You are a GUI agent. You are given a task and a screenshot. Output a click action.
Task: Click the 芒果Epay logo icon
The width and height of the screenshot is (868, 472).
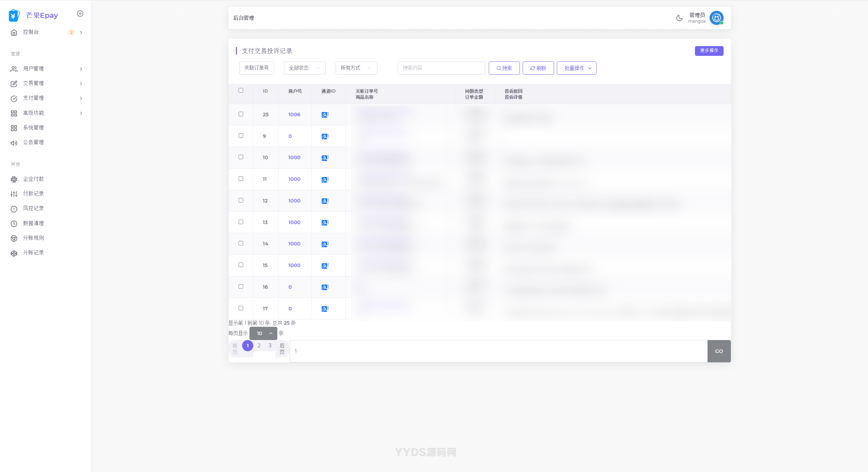(x=14, y=15)
